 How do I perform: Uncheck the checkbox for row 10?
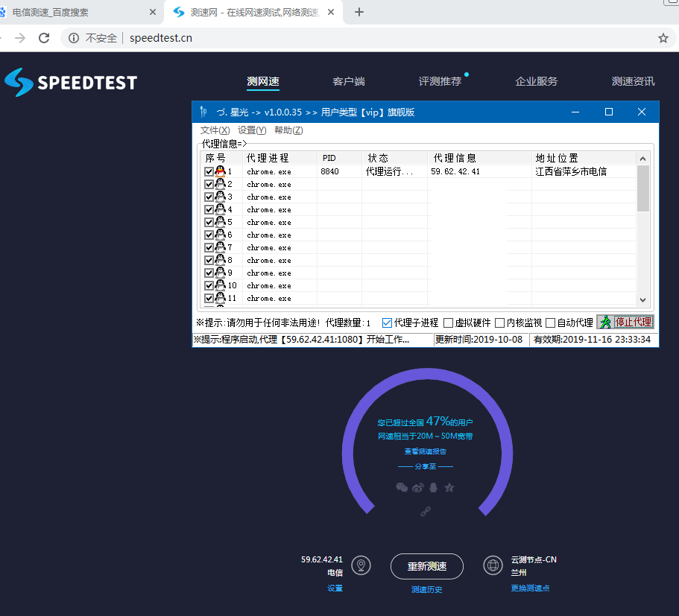[209, 286]
